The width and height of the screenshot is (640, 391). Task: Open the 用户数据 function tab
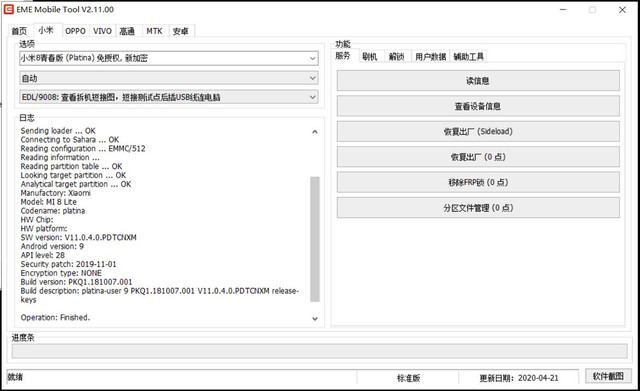431,57
